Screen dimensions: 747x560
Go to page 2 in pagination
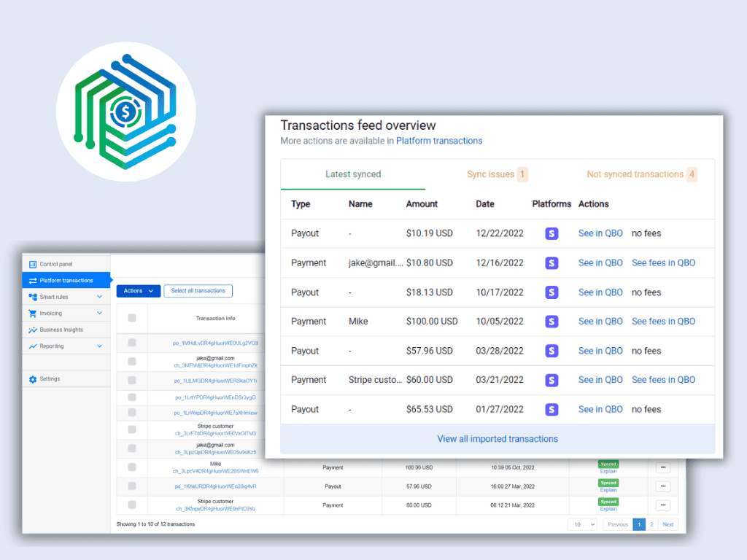coord(651,524)
